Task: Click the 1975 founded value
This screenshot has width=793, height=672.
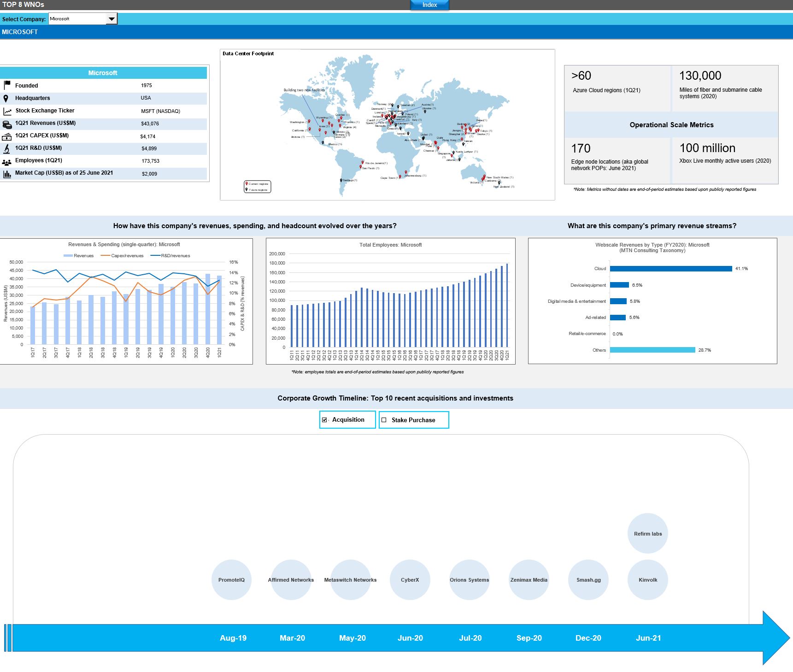Action: 146,86
